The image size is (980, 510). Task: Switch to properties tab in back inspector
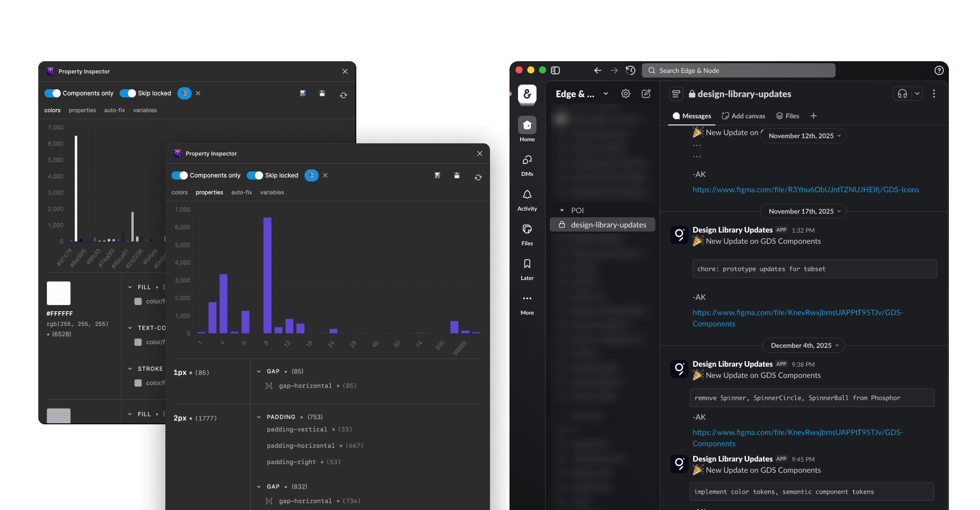82,110
